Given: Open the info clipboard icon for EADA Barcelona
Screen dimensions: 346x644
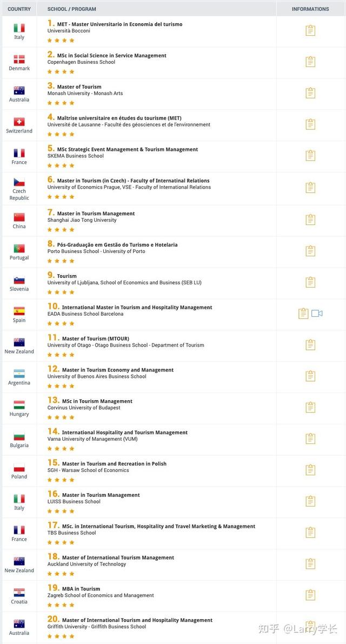Looking at the screenshot, I should (303, 314).
